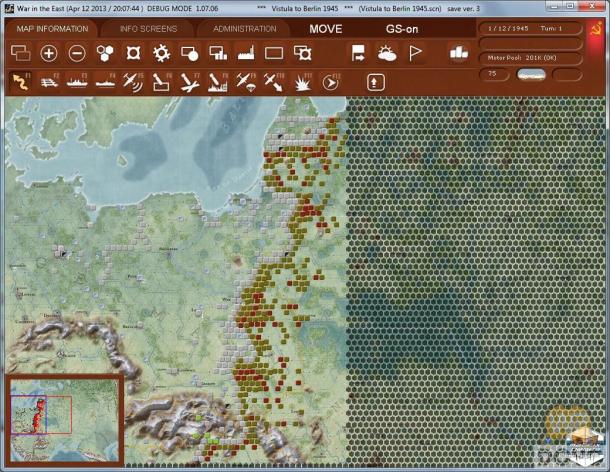Click the rectangle with circle icon
The image size is (610, 472).
[x=189, y=53]
